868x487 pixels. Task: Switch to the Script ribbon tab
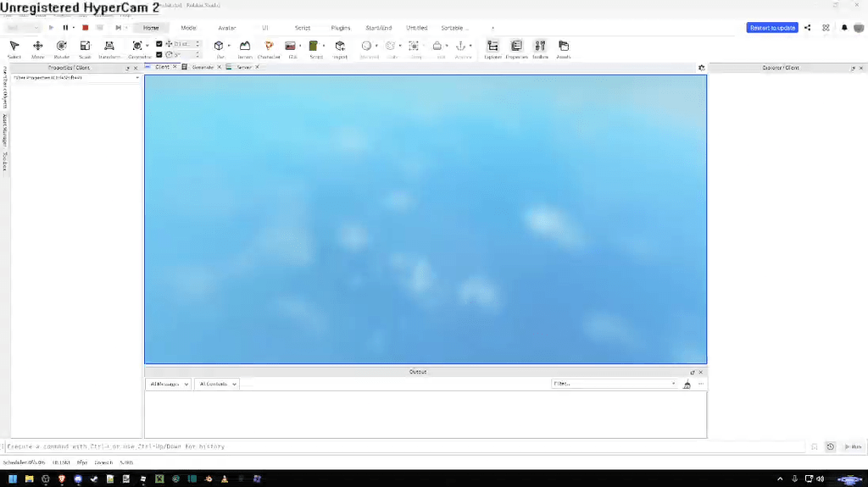(x=303, y=28)
